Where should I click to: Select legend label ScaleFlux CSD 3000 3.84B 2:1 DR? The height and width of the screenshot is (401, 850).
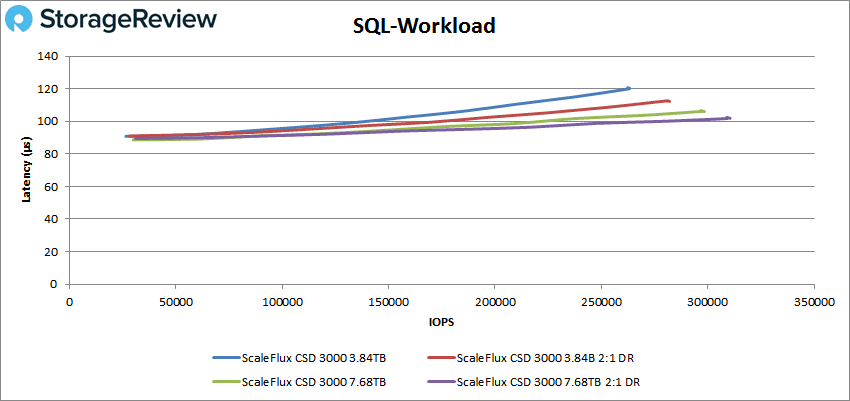(x=545, y=358)
